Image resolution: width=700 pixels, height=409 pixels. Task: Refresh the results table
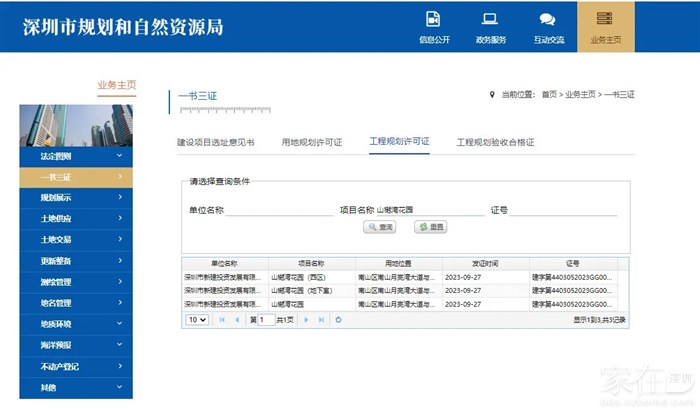coord(339,320)
